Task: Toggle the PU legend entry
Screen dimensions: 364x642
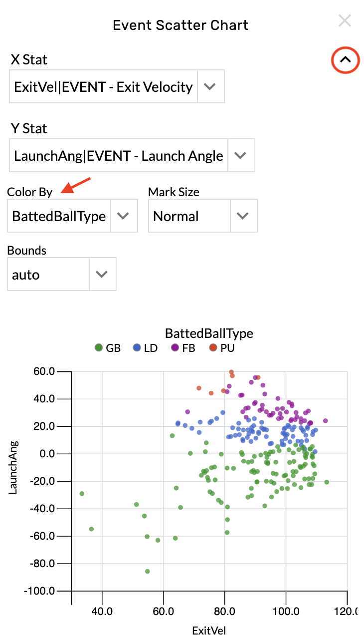Action: (x=222, y=348)
